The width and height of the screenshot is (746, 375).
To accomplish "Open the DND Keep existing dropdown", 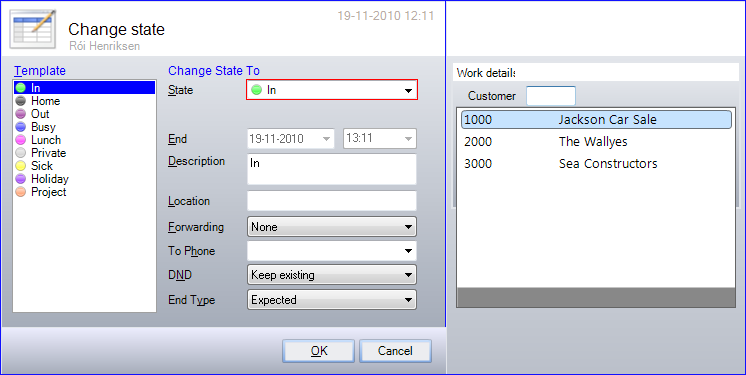I will click(x=332, y=275).
